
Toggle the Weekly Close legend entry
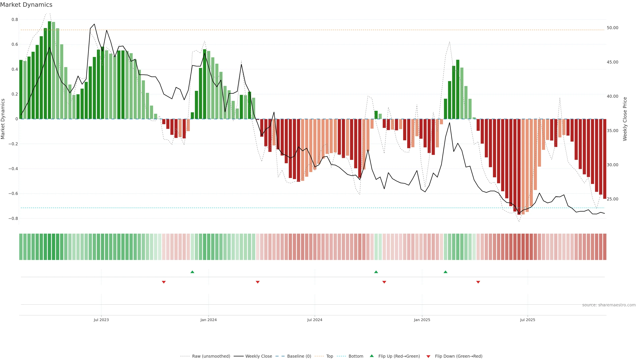coord(258,356)
